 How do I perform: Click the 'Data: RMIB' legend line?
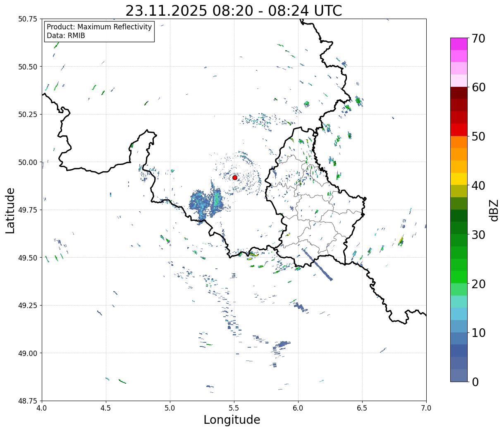tap(66, 36)
